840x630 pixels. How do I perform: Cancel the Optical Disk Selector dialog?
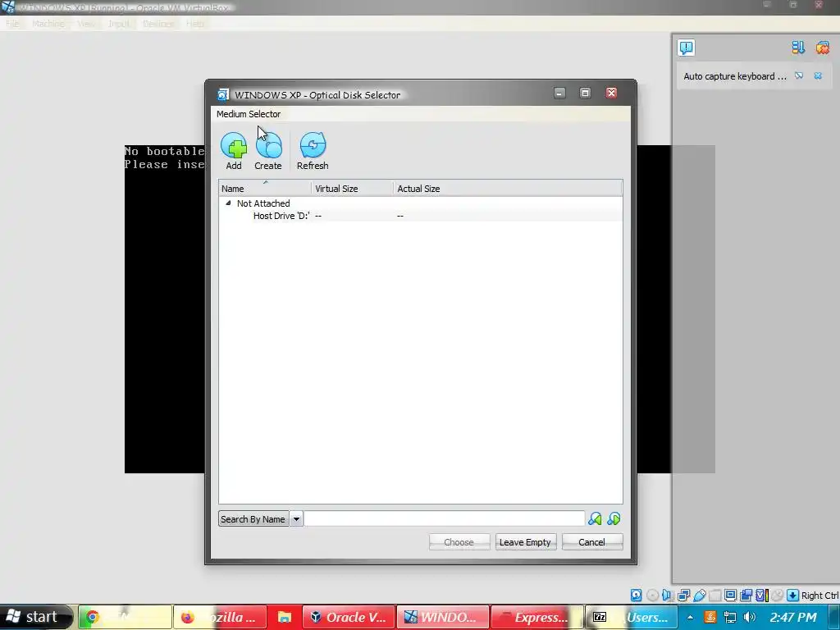(592, 542)
